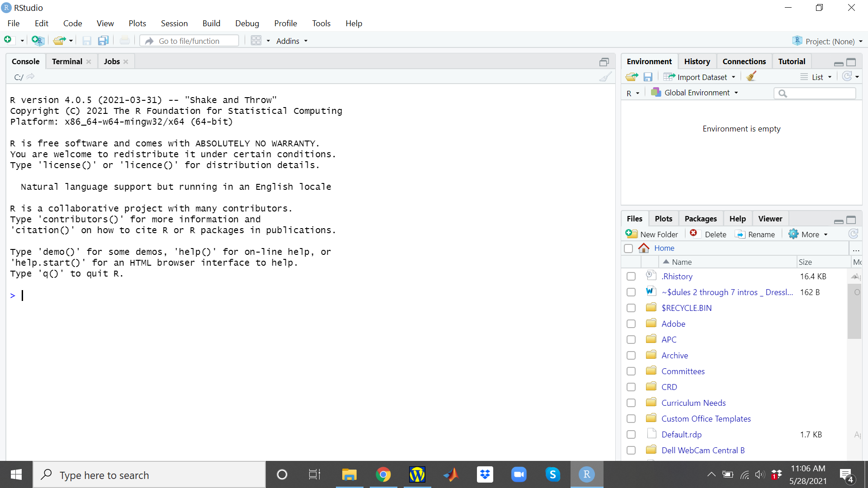868x488 pixels.
Task: Switch to the History tab
Action: pos(697,61)
